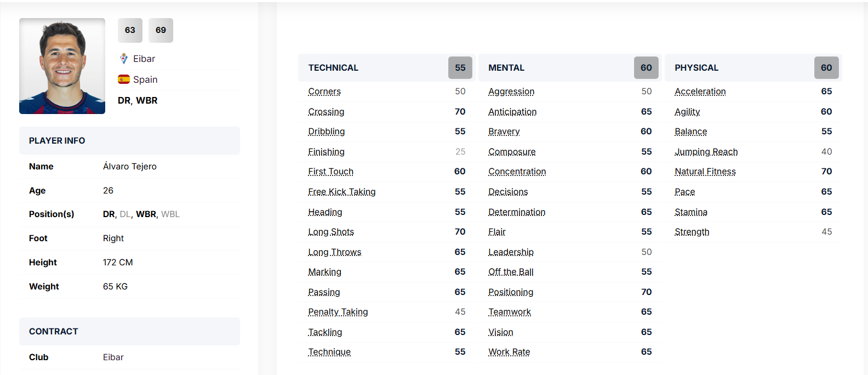Open the Positioning attribute description
This screenshot has width=868, height=375.
pos(511,292)
